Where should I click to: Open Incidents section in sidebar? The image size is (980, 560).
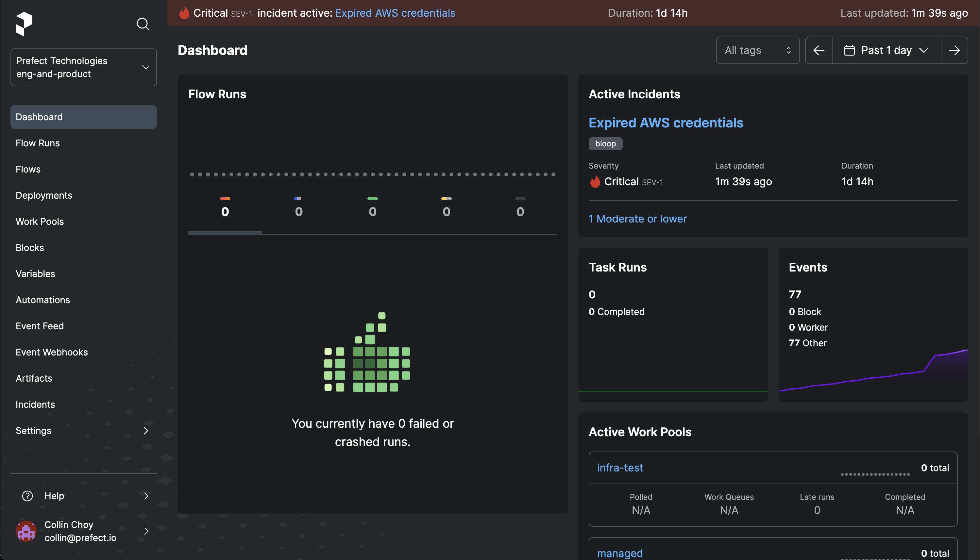pyautogui.click(x=35, y=404)
